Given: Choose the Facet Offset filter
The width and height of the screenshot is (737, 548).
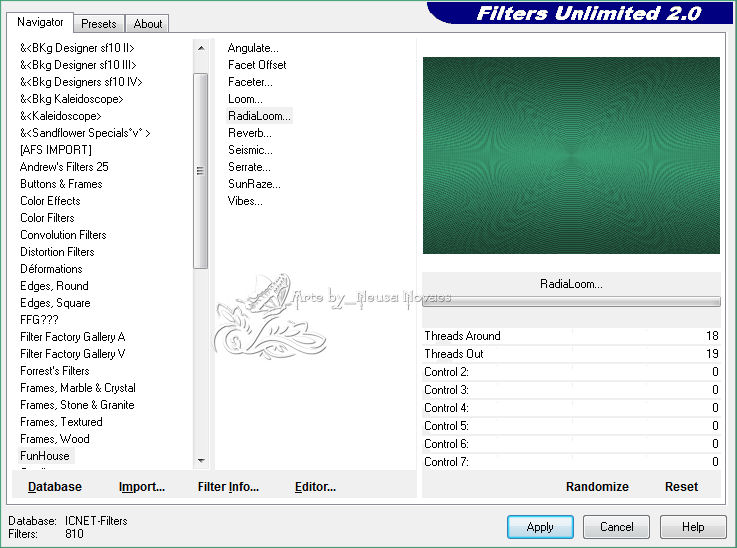Looking at the screenshot, I should 257,65.
